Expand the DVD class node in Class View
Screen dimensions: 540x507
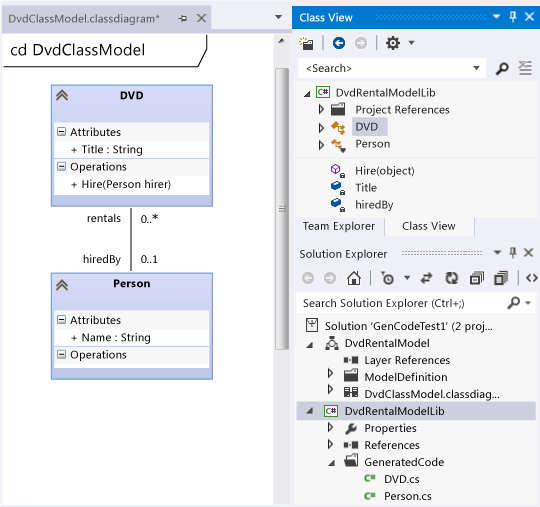pyautogui.click(x=321, y=128)
